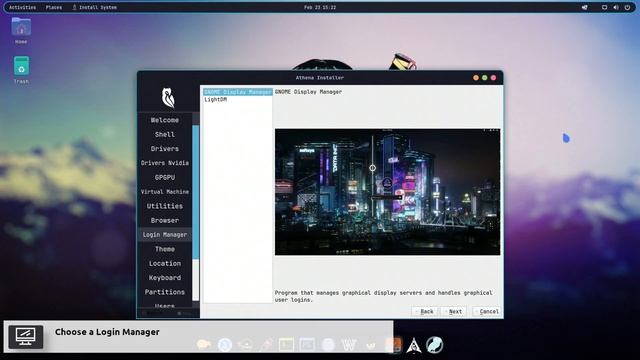Open the Drivers Nvidia step
Screen dimensions: 640x360
click(x=164, y=163)
